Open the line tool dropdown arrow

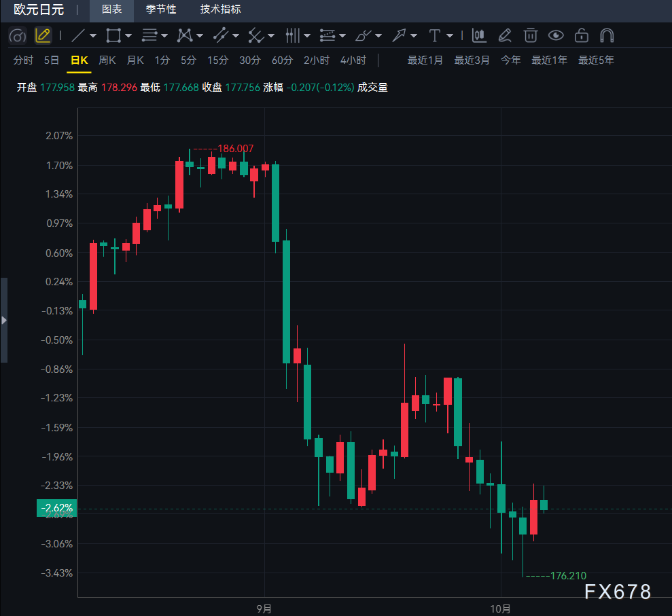pyautogui.click(x=93, y=36)
